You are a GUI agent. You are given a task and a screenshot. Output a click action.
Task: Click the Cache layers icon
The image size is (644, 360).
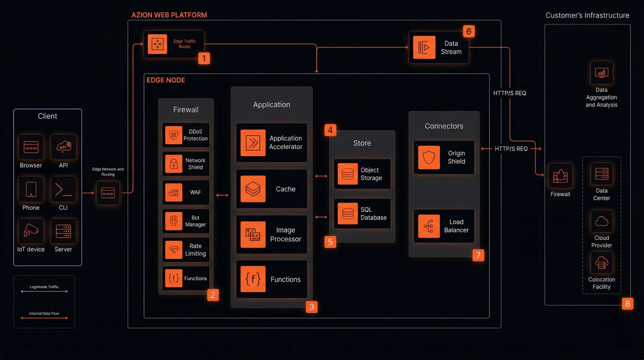pos(253,189)
